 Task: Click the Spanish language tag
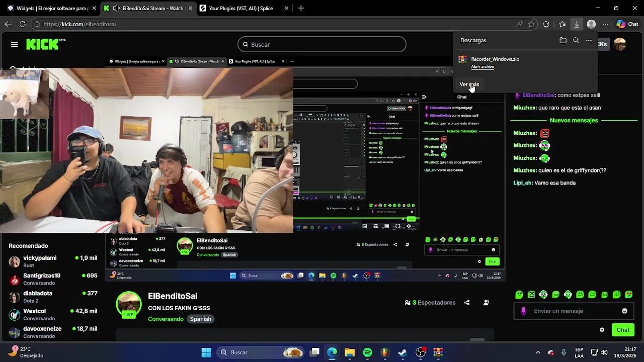coord(200,319)
